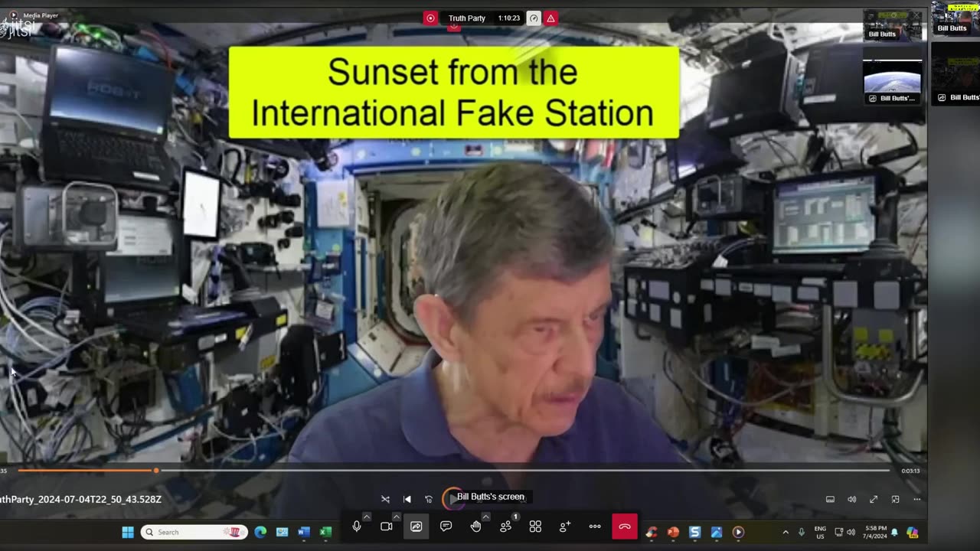Screen dimensions: 980x551
Task: Select Bill Butts camera thumbnail
Action: [x=893, y=25]
